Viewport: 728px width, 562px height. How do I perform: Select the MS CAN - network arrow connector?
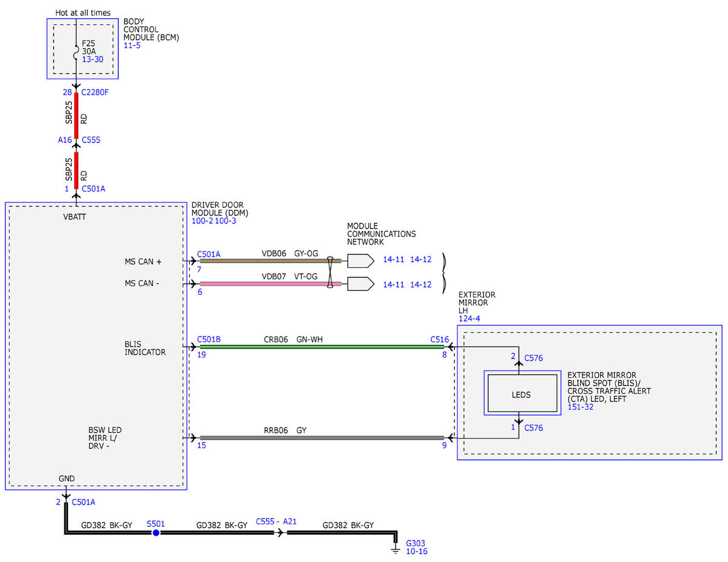click(x=360, y=284)
